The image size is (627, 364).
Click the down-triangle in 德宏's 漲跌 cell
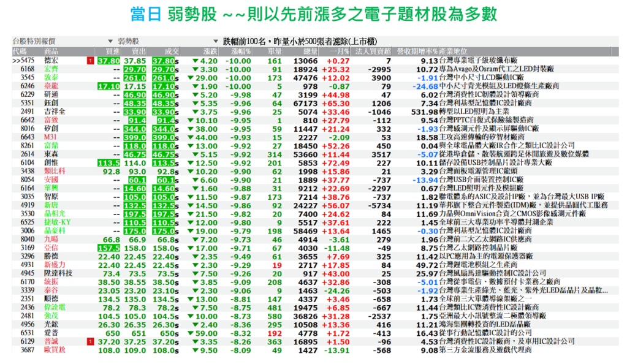(195, 61)
